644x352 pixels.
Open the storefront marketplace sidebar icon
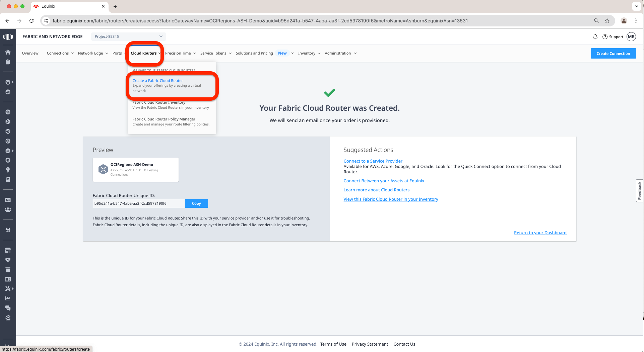coord(8,250)
